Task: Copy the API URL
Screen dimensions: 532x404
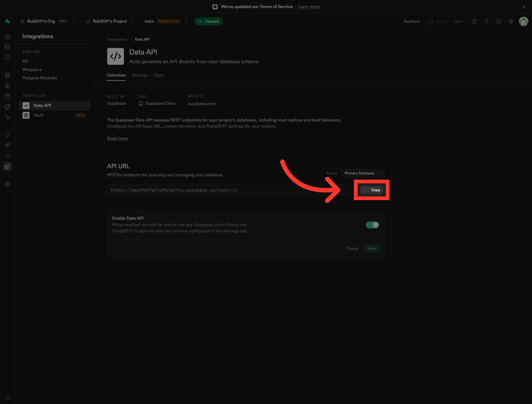Action: pos(372,190)
